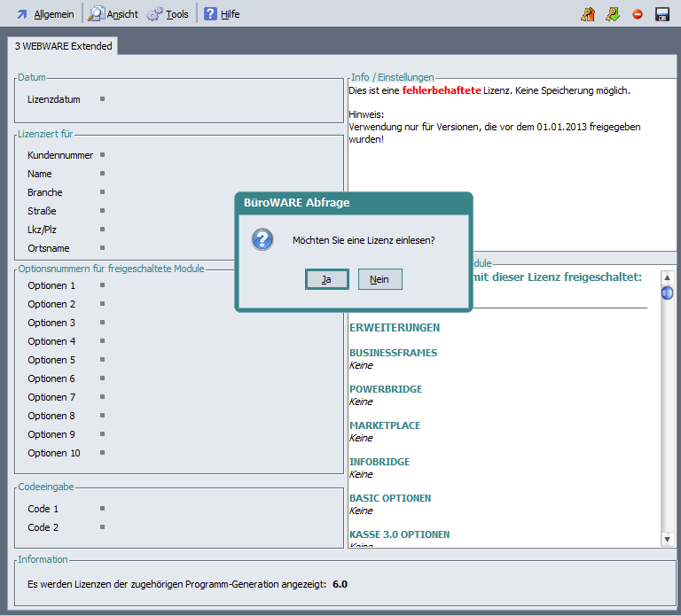Confirm with Ja in the dialog
The width and height of the screenshot is (681, 616).
(x=326, y=279)
